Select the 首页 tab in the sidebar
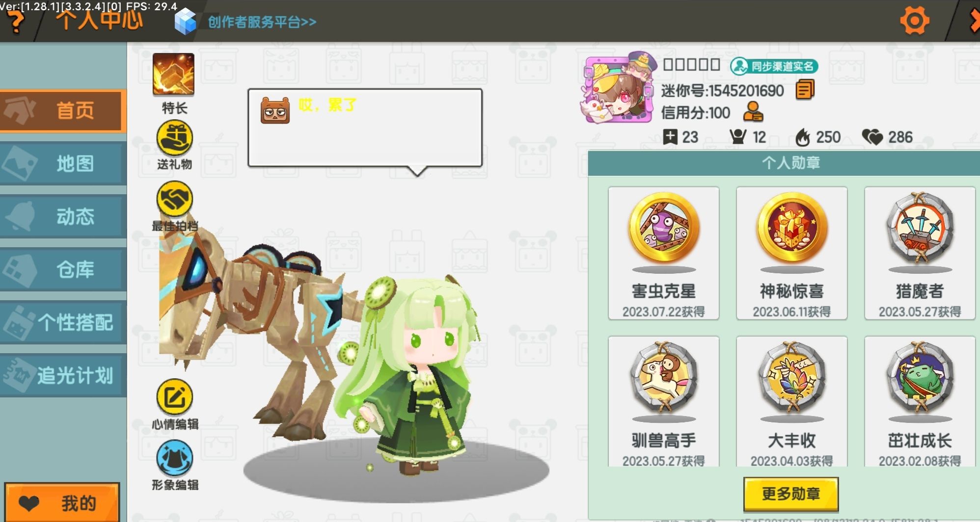 [x=63, y=110]
